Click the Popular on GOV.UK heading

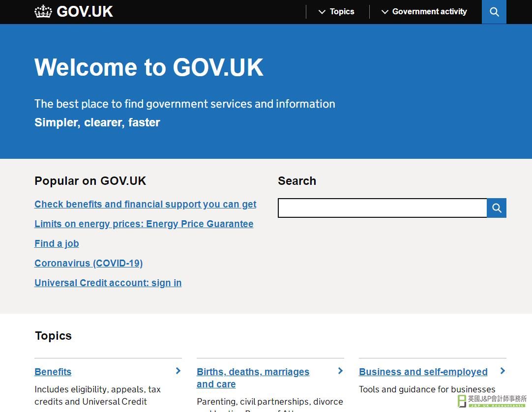click(x=90, y=181)
